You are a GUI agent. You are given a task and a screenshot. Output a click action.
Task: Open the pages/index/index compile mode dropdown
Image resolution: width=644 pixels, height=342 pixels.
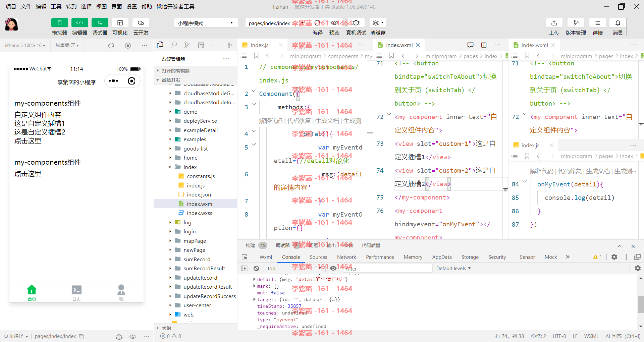[275, 23]
